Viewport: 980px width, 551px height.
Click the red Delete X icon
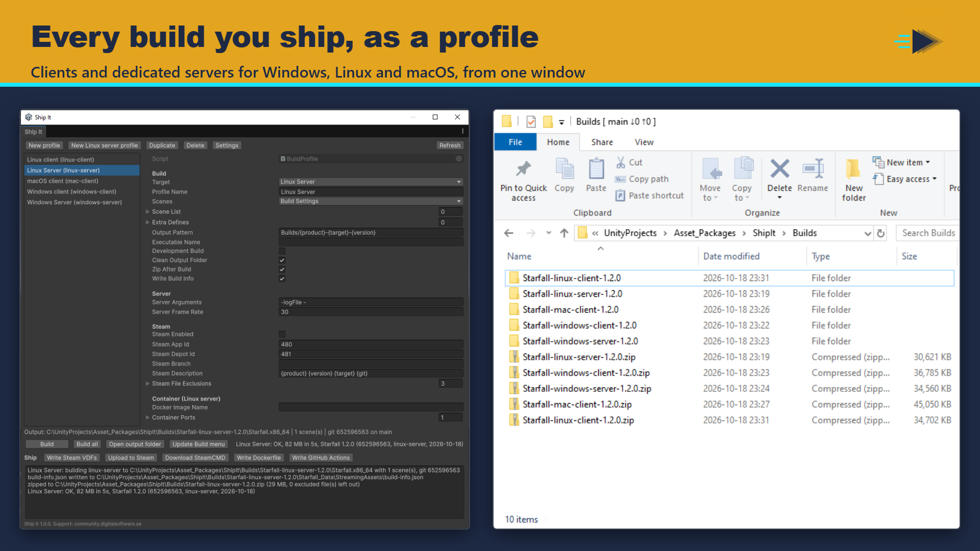(779, 168)
